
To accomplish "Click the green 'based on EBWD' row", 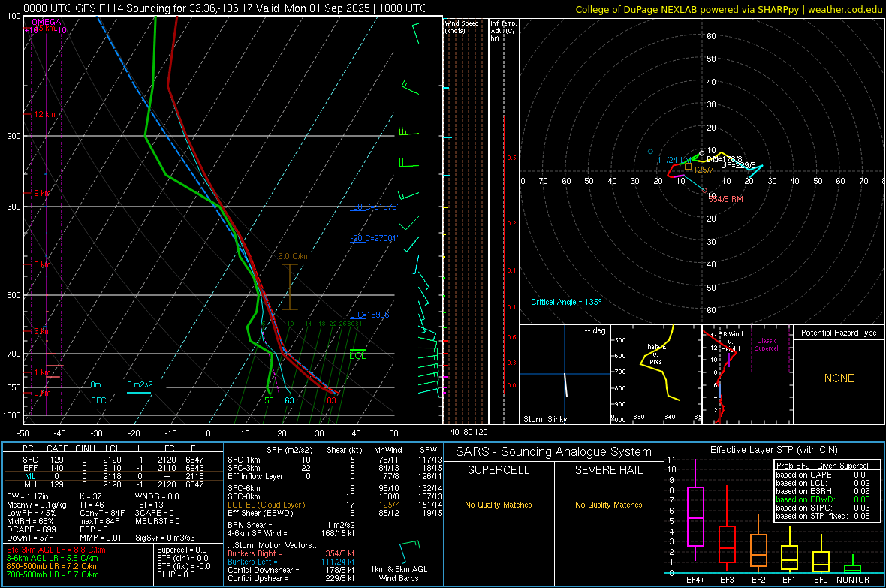I will tap(823, 499).
